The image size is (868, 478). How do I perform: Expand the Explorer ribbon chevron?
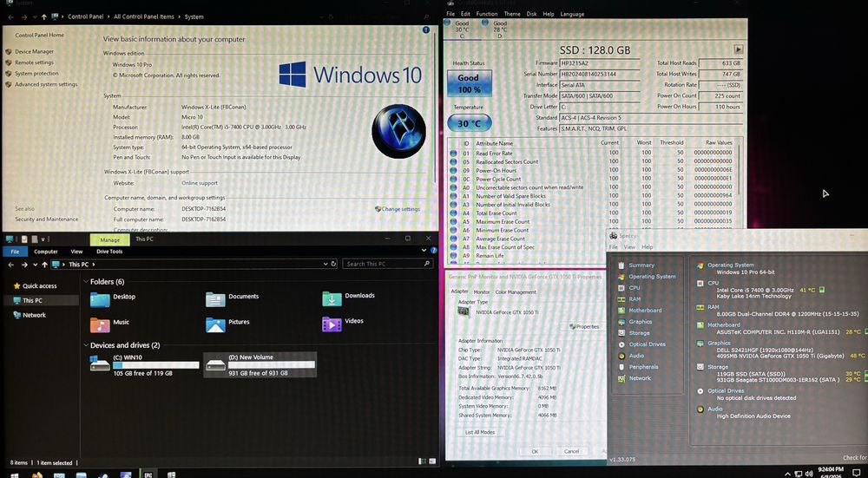click(x=424, y=251)
